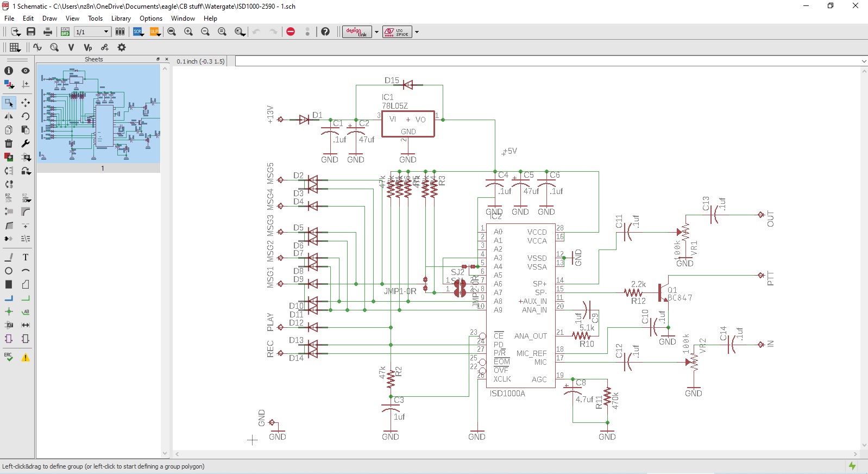Click the yellow warning Errors icon

[26, 358]
